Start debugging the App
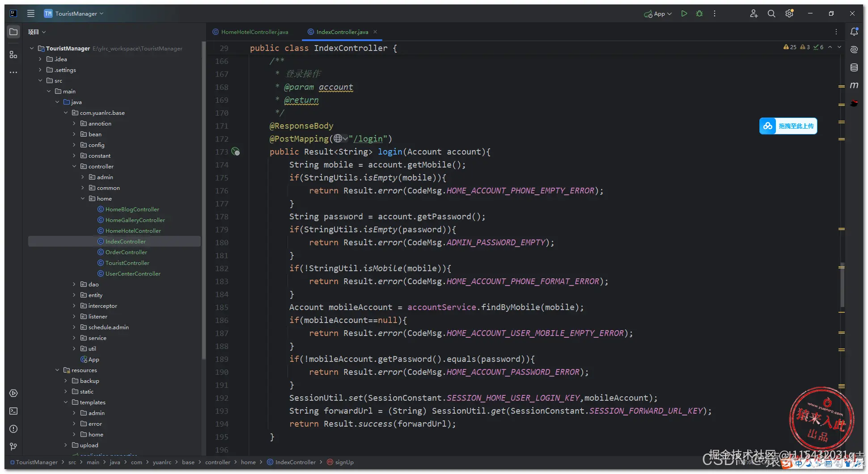The width and height of the screenshot is (868, 474). click(x=699, y=13)
